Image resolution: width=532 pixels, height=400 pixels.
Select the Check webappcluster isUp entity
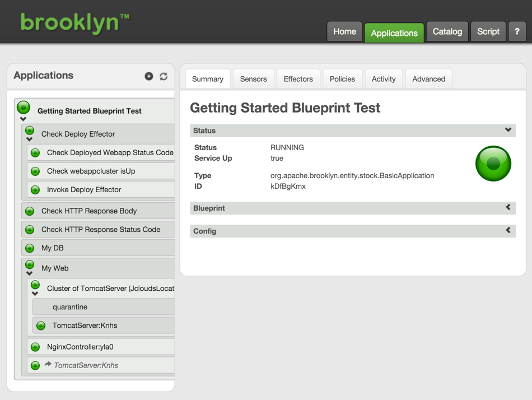[91, 171]
